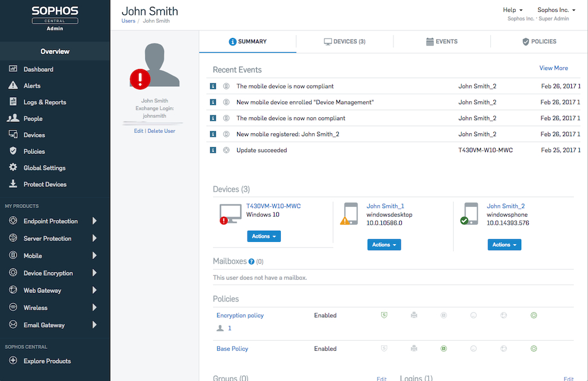Switch to the Policies tab

pyautogui.click(x=539, y=41)
